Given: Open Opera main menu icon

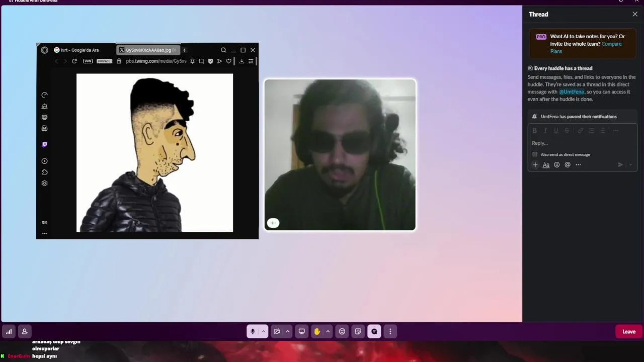Looking at the screenshot, I should pos(44,50).
